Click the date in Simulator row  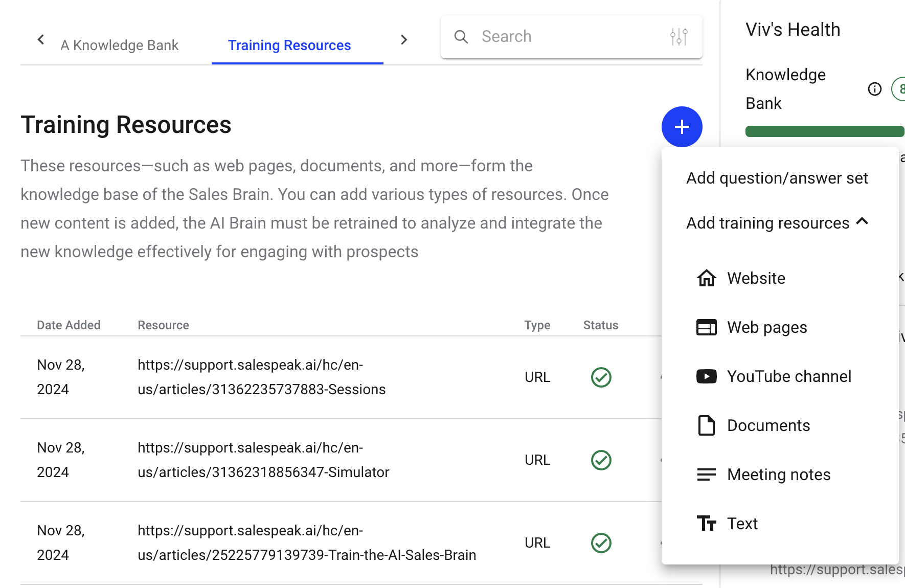click(61, 460)
